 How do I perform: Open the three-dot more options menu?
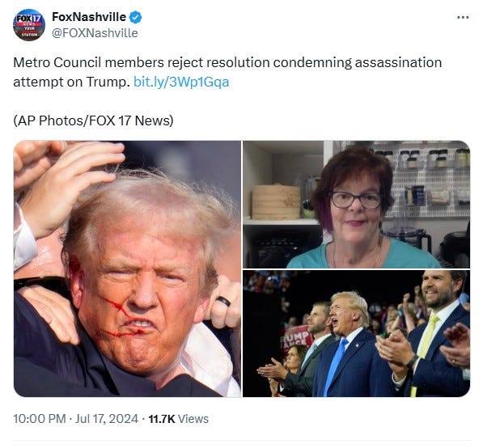point(463,17)
